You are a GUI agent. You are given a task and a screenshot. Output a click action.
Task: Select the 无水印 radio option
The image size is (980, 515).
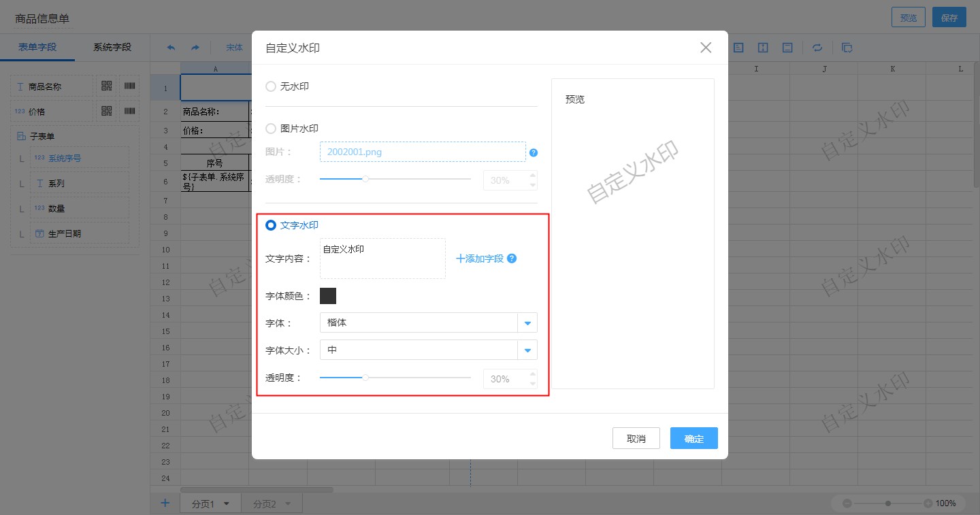click(271, 86)
